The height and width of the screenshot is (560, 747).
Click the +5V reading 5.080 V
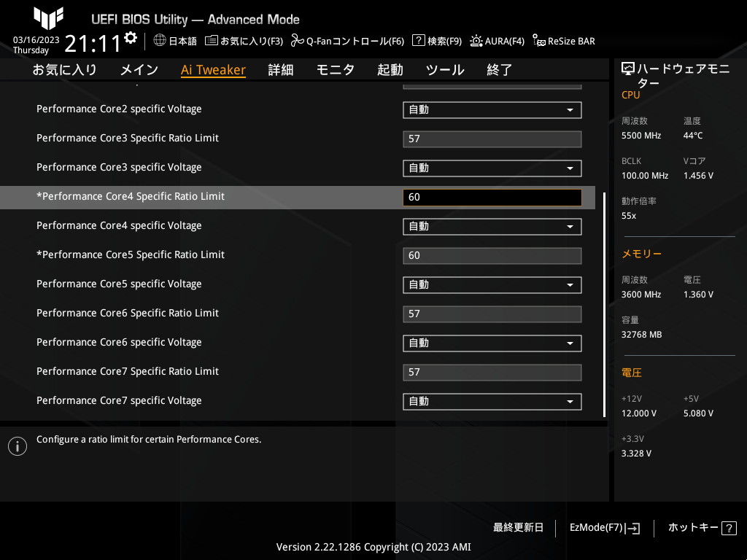(698, 413)
